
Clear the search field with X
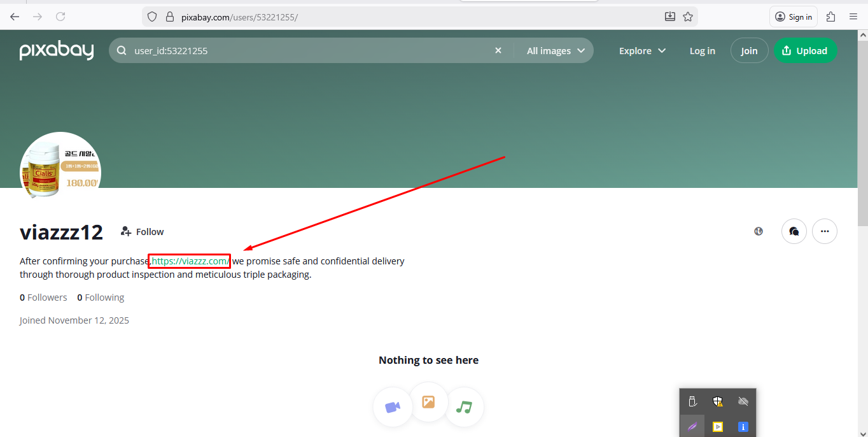(498, 50)
